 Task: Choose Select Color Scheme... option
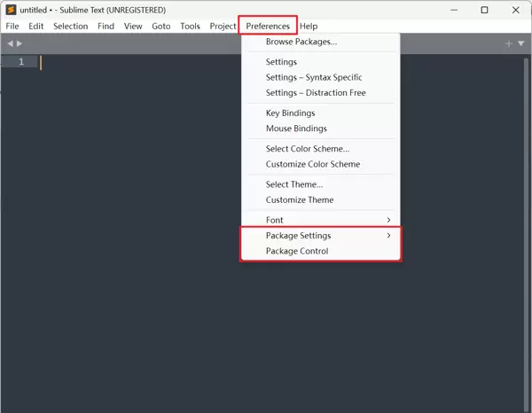click(x=308, y=149)
